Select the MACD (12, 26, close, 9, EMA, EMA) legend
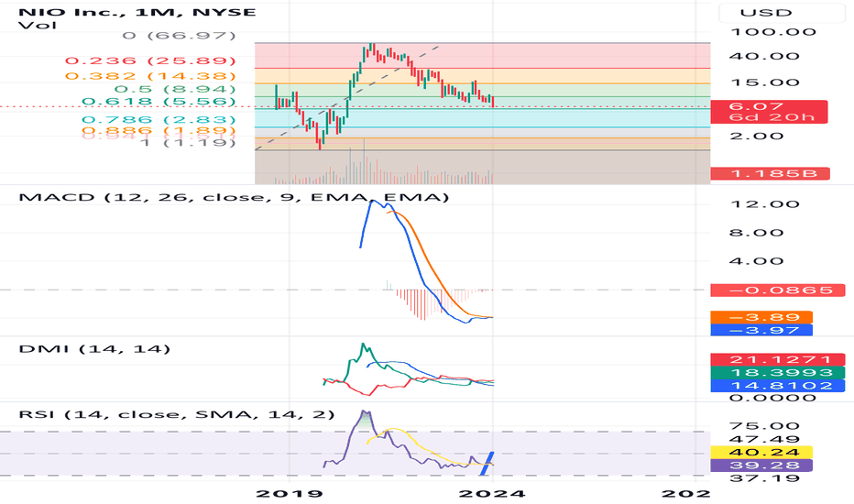Image resolution: width=854 pixels, height=504 pixels. click(234, 197)
